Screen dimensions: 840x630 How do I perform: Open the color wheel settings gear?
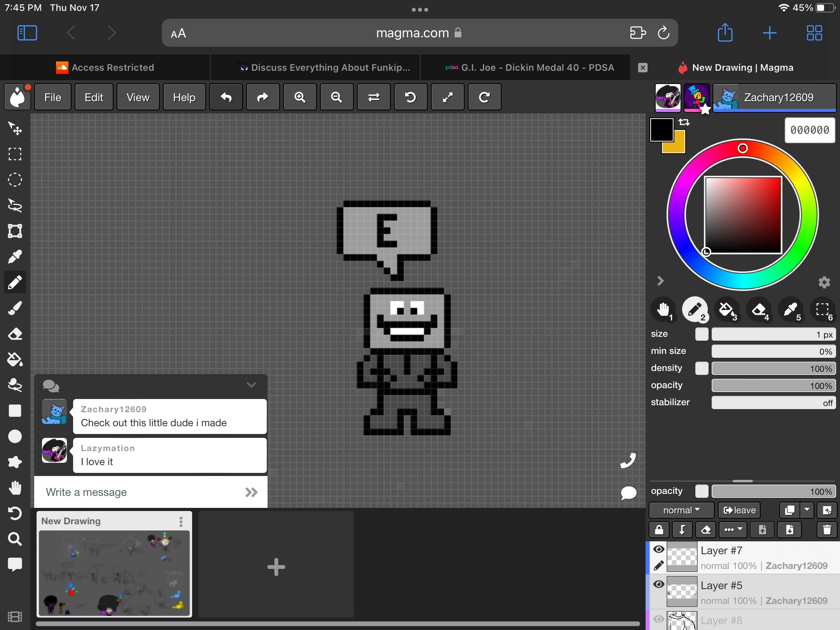(824, 282)
